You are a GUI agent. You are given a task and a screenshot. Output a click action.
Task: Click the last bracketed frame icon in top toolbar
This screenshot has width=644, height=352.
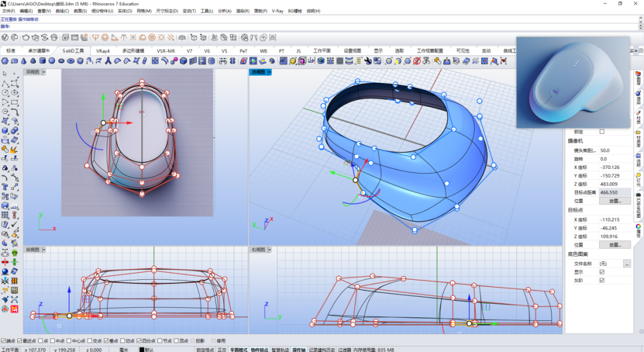click(x=273, y=38)
